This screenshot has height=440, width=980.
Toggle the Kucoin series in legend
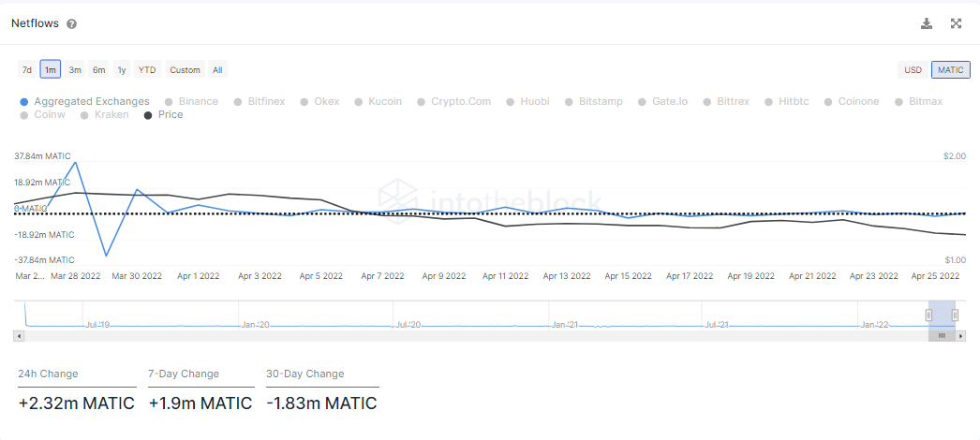[x=379, y=101]
